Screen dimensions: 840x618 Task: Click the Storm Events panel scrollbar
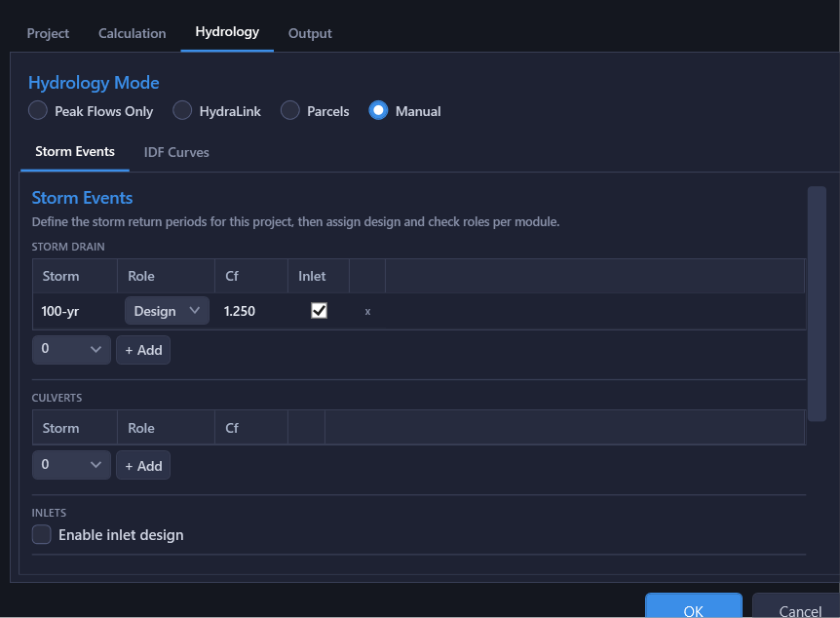[x=817, y=303]
